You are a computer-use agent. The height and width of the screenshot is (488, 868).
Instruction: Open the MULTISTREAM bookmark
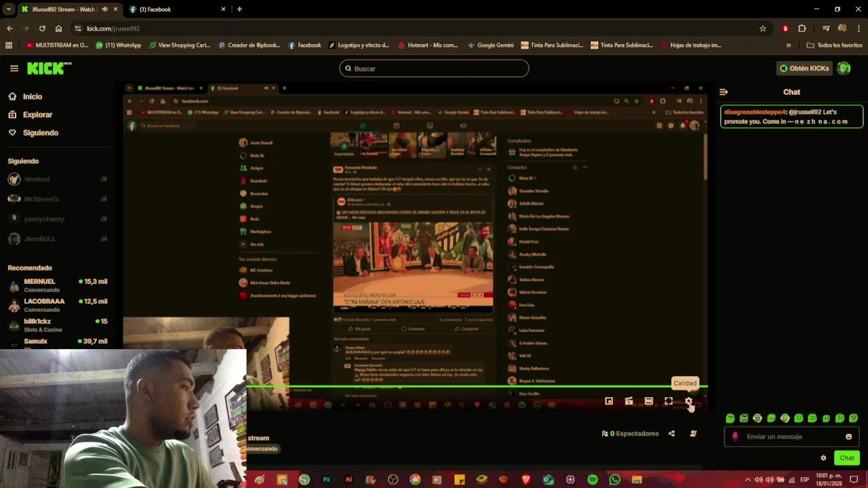click(x=57, y=45)
